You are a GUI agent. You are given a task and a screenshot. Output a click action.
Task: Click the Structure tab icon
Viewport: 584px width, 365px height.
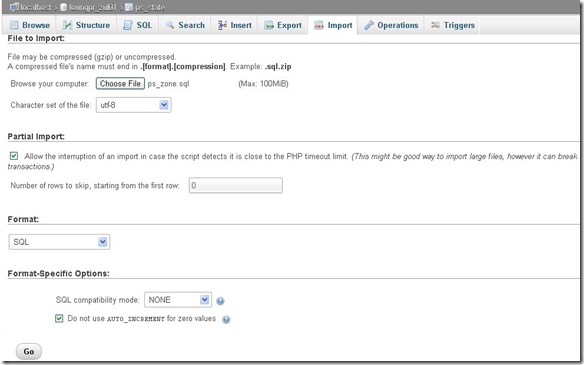pyautogui.click(x=67, y=25)
